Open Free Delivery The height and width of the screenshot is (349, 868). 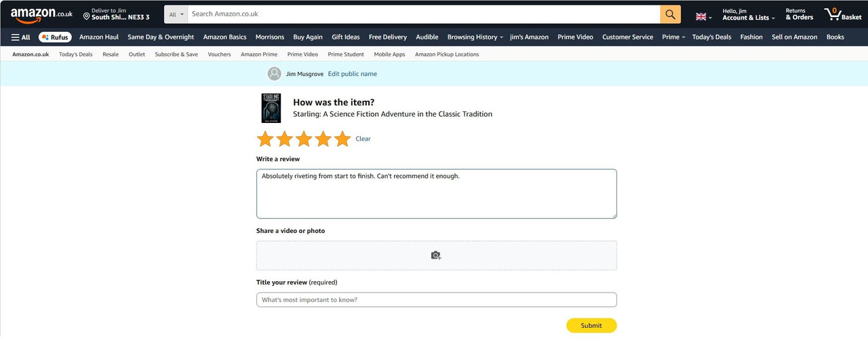388,37
